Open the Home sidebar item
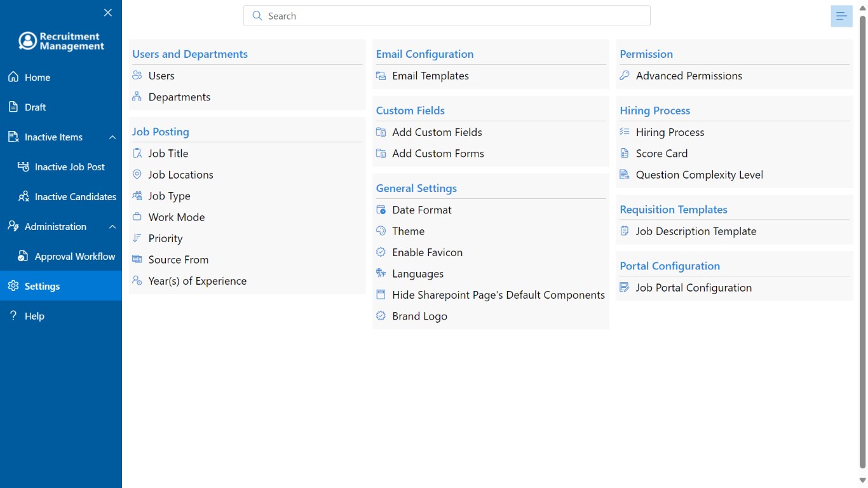 click(x=37, y=78)
